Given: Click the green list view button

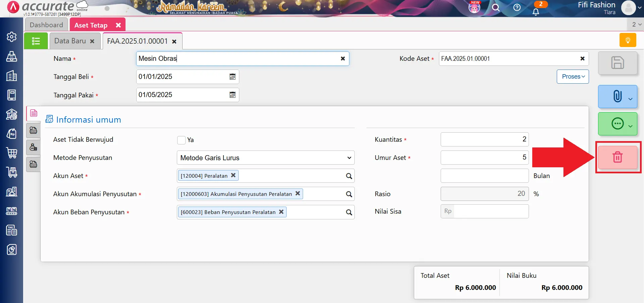Looking at the screenshot, I should pos(36,41).
